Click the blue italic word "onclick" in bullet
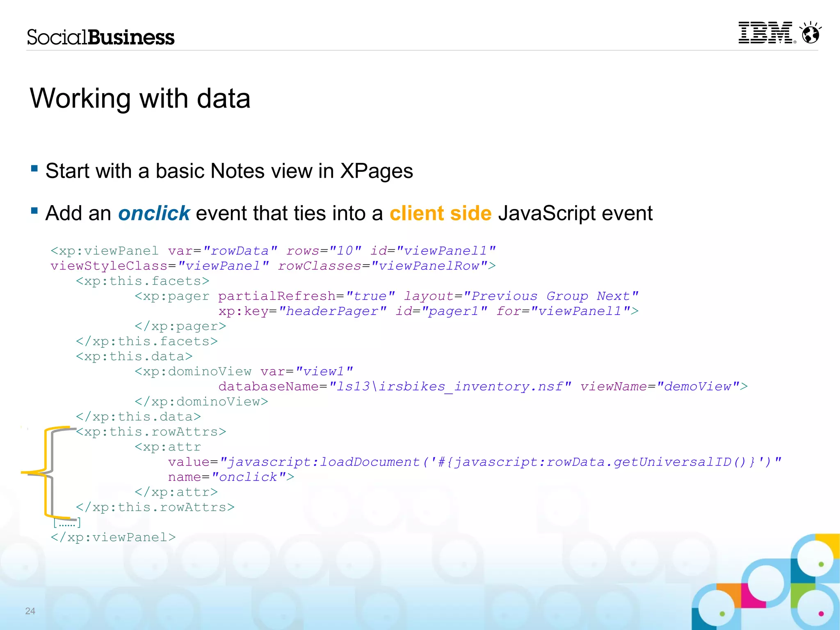Screen dimensions: 840x630 [154, 213]
